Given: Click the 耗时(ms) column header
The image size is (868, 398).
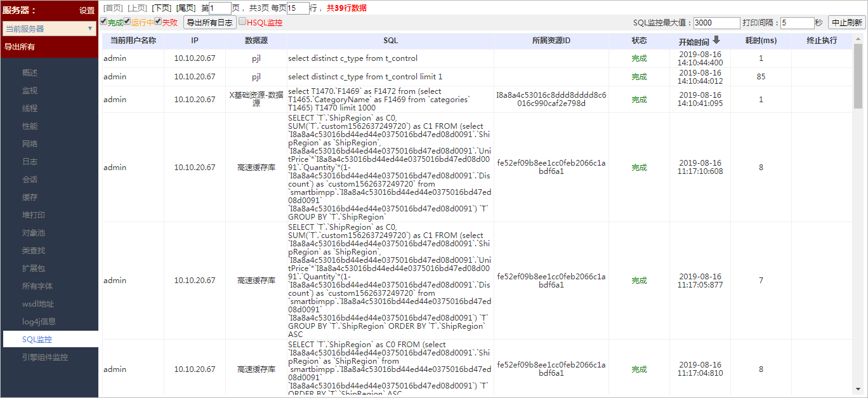Looking at the screenshot, I should 761,41.
